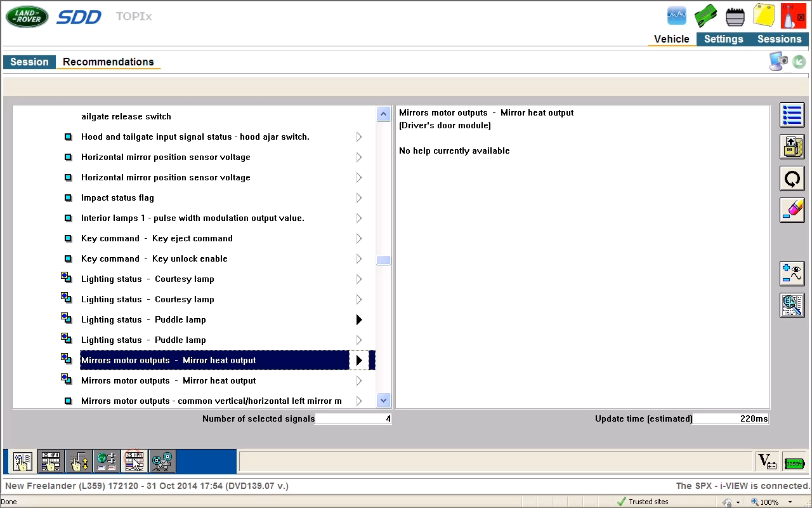The image size is (812, 508).
Task: Click the voltmeter V icon
Action: 767,462
